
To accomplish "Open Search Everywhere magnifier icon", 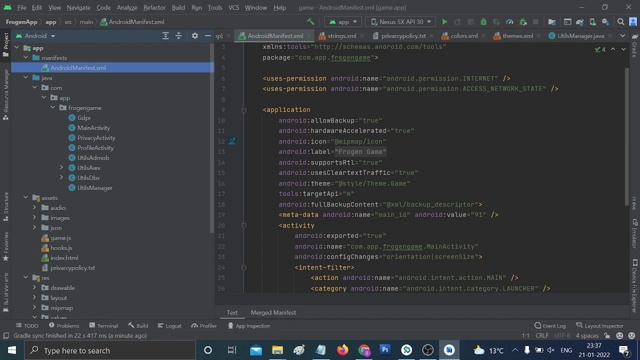I will (620, 22).
